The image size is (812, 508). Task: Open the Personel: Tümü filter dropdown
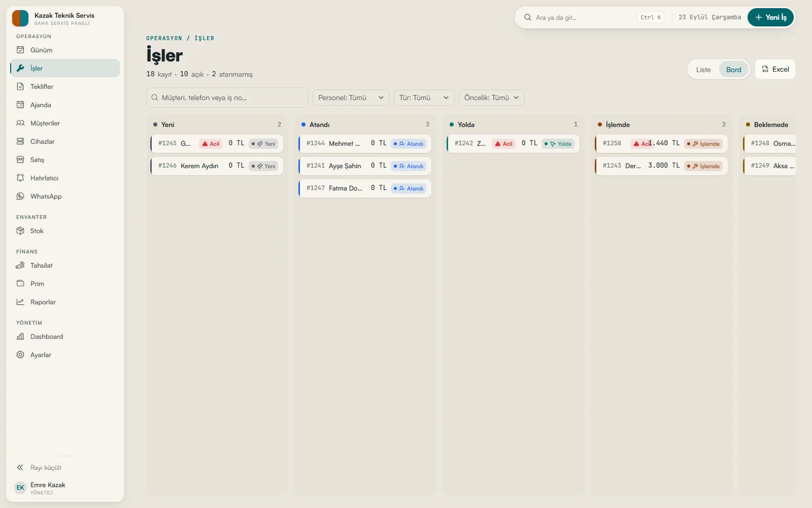coord(351,98)
